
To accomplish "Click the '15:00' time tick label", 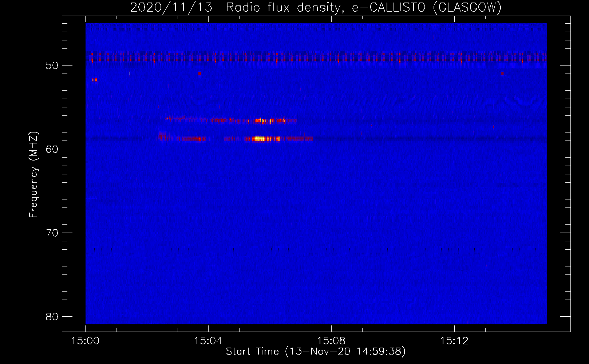I will 85,341.
